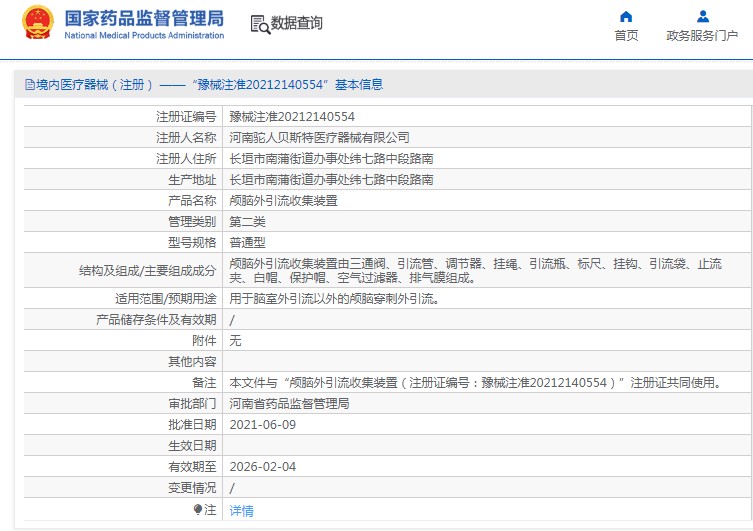This screenshot has height=531, width=753.
Task: Click the 政务服务门户 user icon
Action: tap(703, 17)
